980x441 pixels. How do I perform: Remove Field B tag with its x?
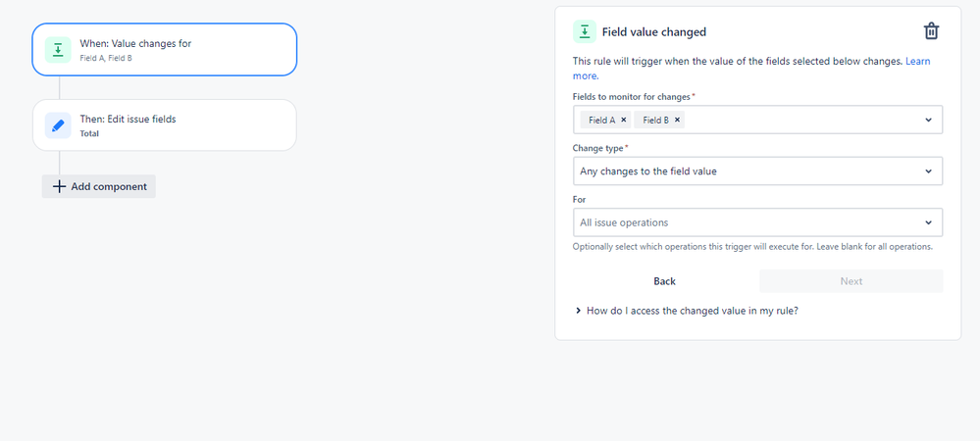(x=677, y=120)
